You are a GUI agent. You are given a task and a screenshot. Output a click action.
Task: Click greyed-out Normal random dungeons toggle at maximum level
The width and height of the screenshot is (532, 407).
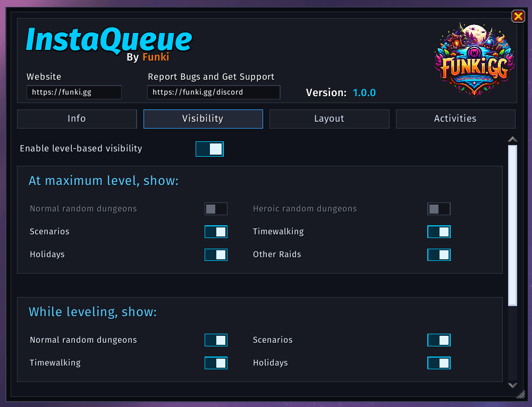[216, 209]
